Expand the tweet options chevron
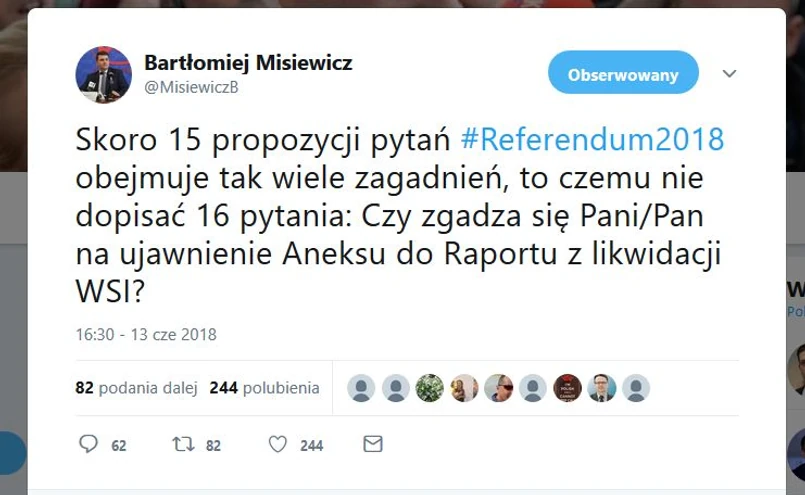805x495 pixels. coord(730,73)
